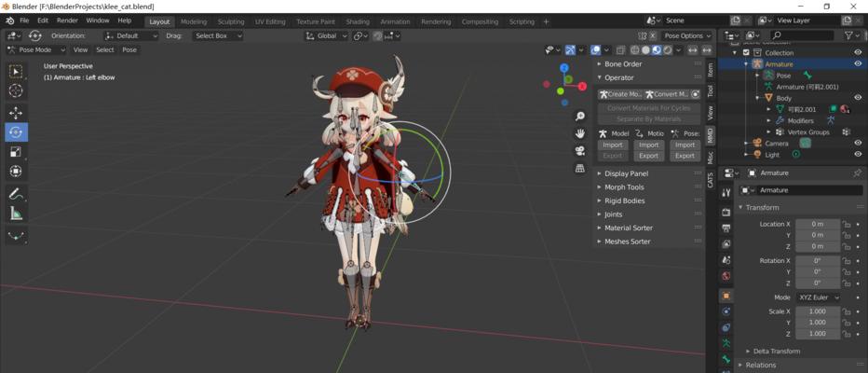Hide the Armature object in outliner
The image size is (868, 373).
(x=858, y=63)
